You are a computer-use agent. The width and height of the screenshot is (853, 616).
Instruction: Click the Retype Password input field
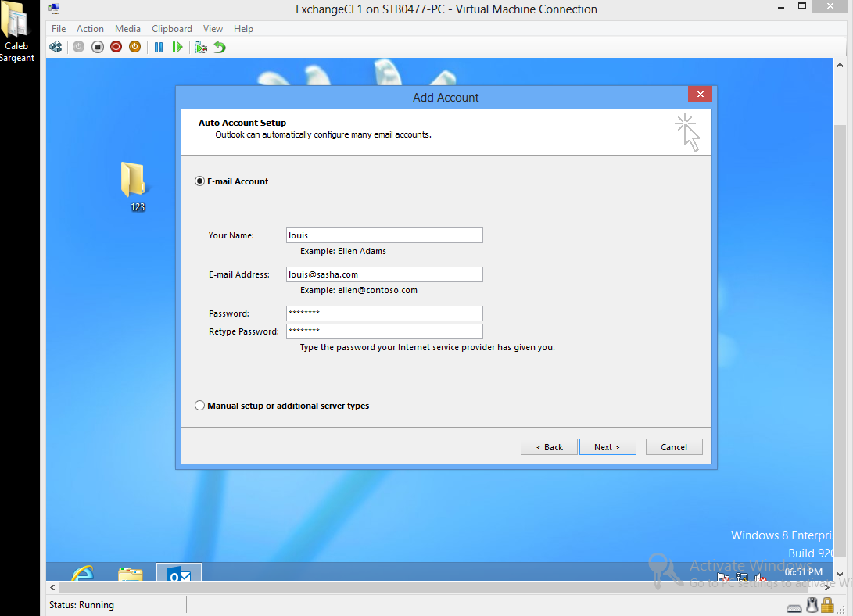385,331
